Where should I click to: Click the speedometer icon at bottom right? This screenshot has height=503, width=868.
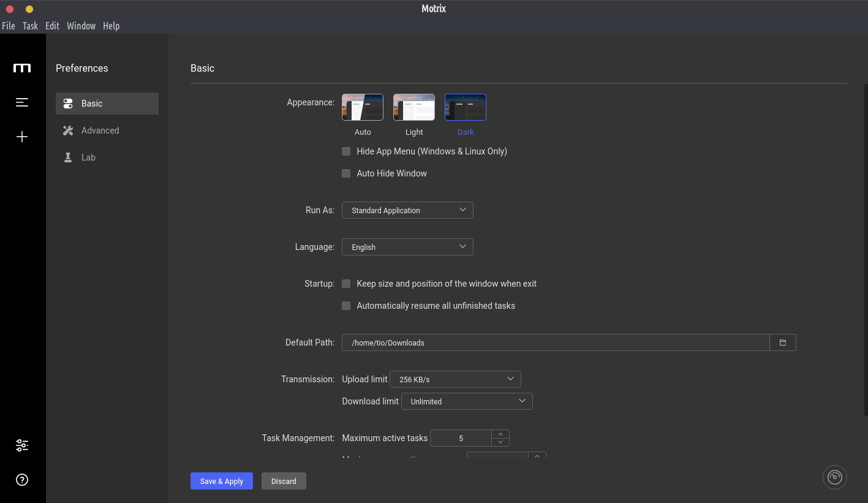(834, 477)
